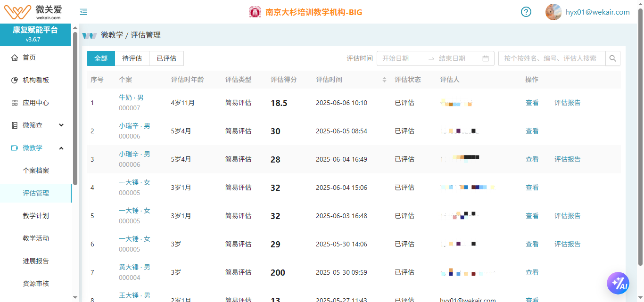644x302 pixels.
Task: Click the search magnifier icon
Action: [613, 58]
